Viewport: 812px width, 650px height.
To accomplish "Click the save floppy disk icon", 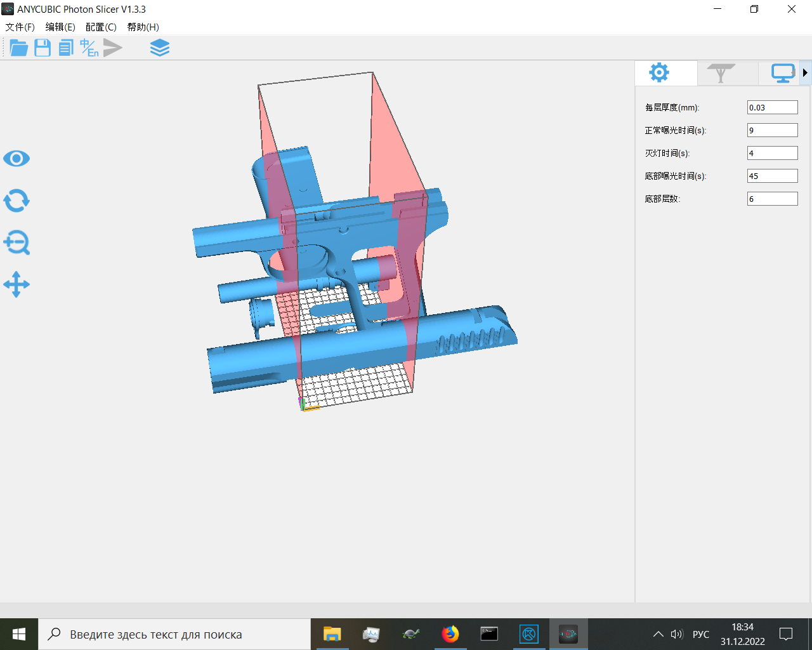I will [43, 48].
